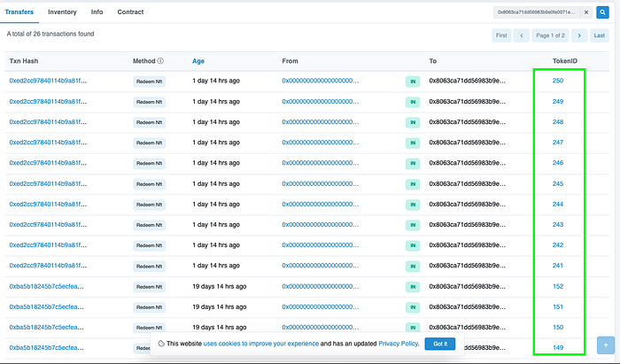Click the address search input field
This screenshot has width=620, height=364.
(537, 12)
